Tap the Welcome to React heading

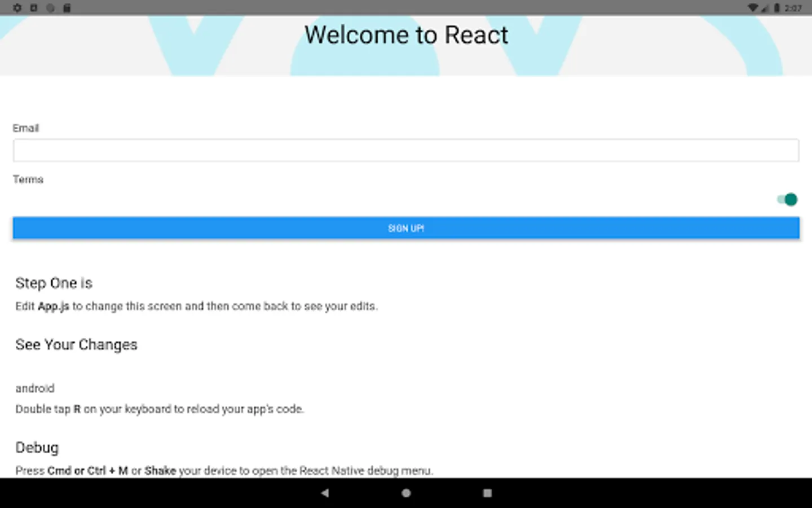tap(406, 35)
